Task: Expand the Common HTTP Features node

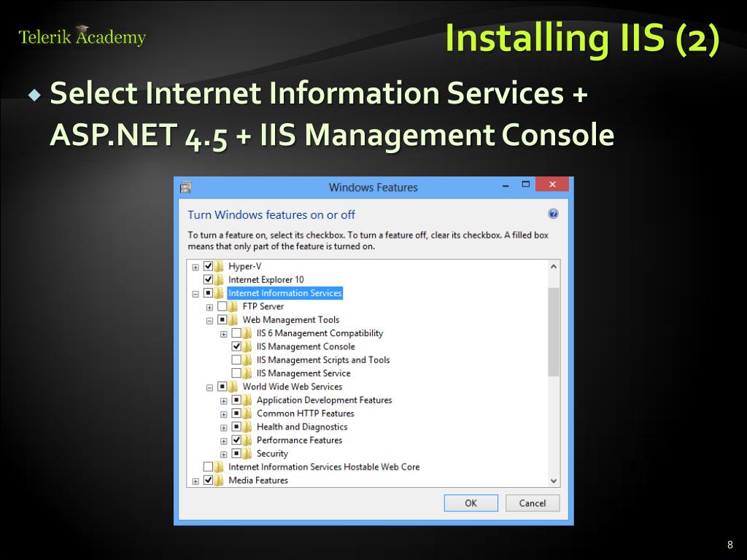Action: coord(223,414)
